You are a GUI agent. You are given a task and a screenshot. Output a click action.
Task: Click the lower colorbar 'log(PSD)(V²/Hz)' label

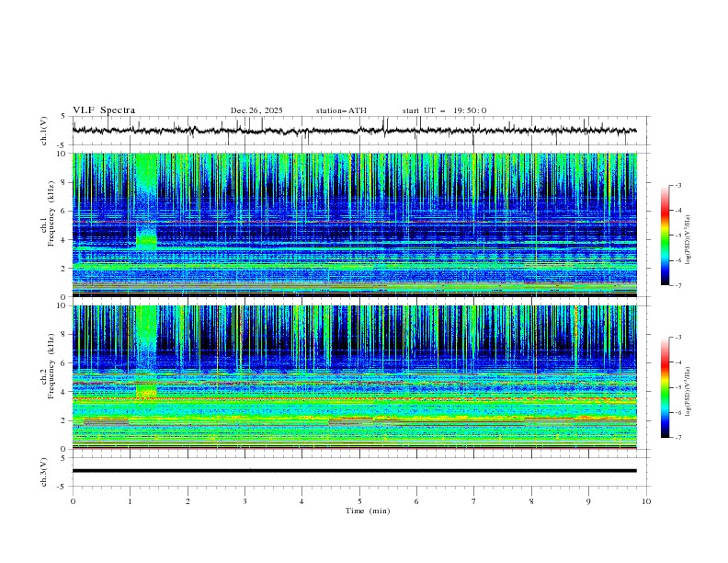coord(688,392)
